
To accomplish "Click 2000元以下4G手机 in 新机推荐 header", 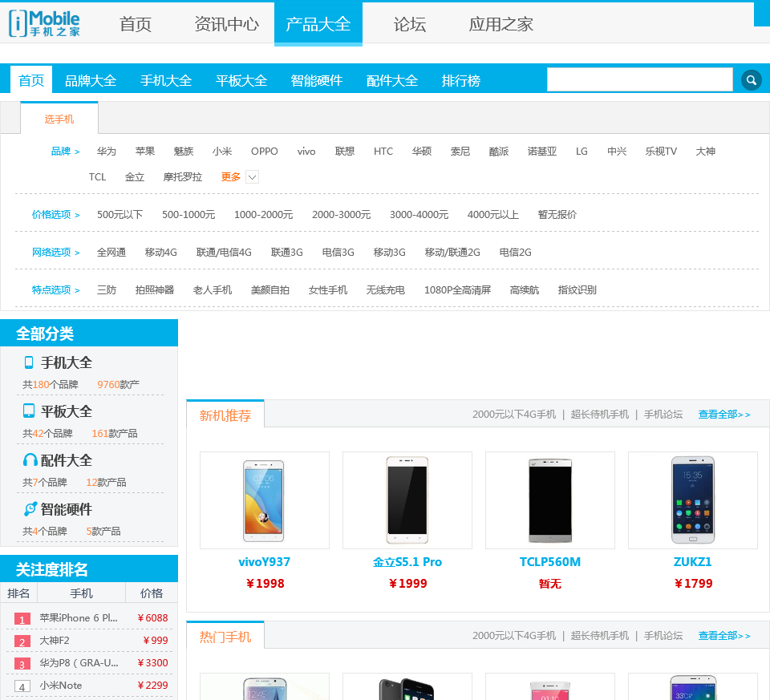I will pyautogui.click(x=513, y=415).
